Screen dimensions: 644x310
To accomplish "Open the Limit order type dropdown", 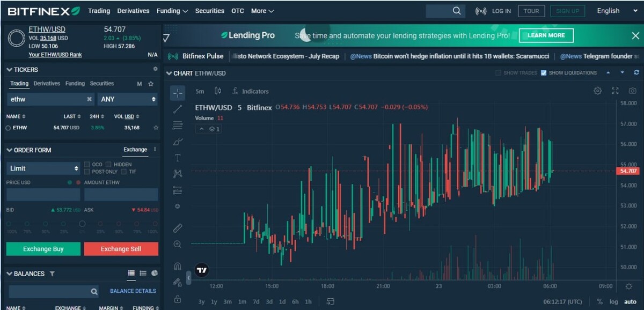I will (43, 168).
